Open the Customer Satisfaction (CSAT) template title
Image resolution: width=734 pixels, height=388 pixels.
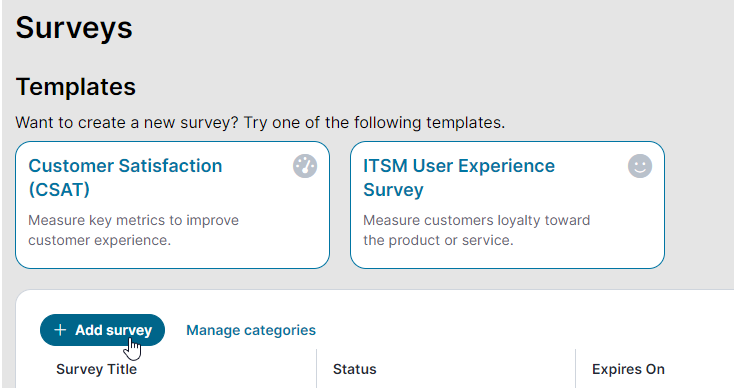125,177
